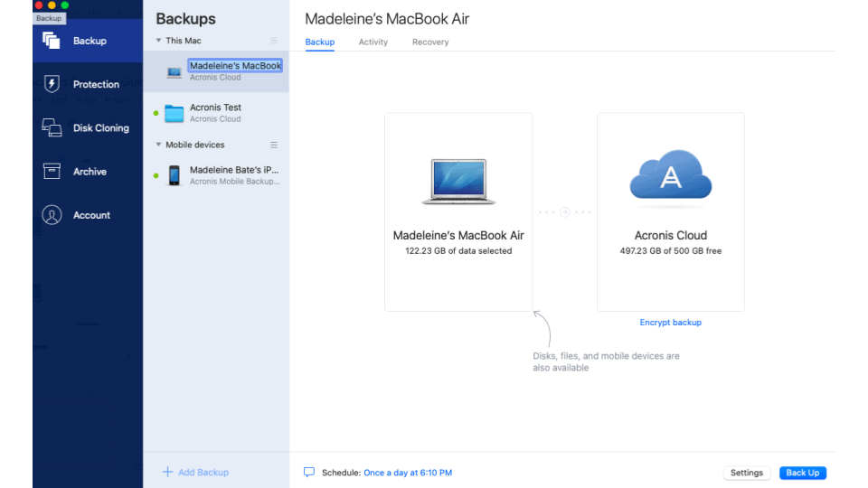Click the Encrypt backup link
The height and width of the screenshot is (488, 868).
[x=670, y=323]
